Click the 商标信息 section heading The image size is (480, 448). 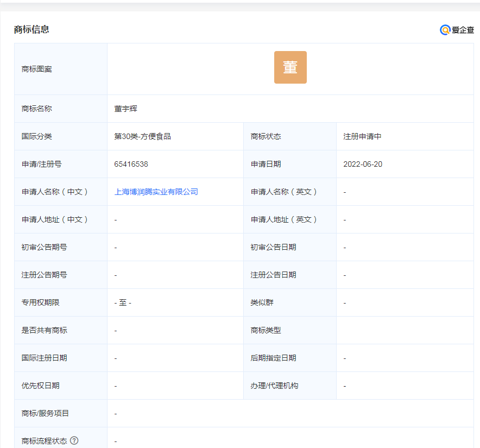[x=31, y=29]
